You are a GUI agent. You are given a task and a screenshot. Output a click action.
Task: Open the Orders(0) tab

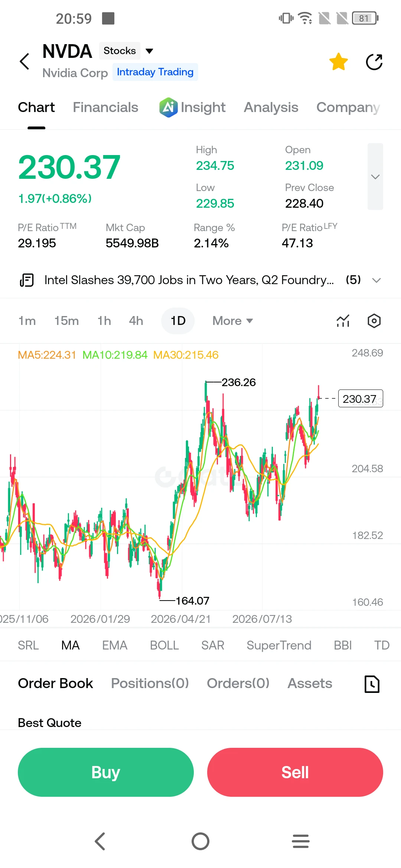click(238, 683)
